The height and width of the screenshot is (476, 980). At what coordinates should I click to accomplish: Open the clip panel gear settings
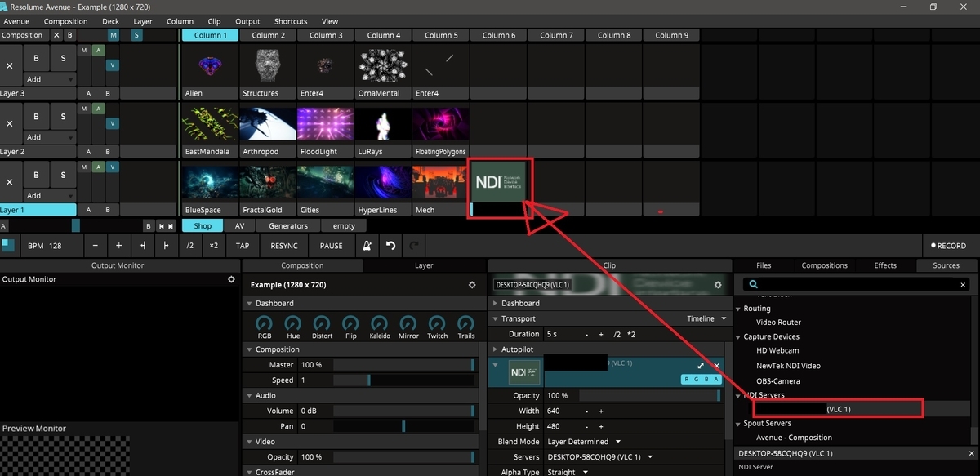coord(718,285)
